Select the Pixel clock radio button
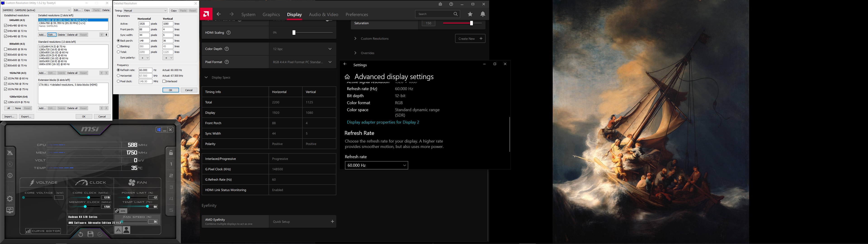 118,81
